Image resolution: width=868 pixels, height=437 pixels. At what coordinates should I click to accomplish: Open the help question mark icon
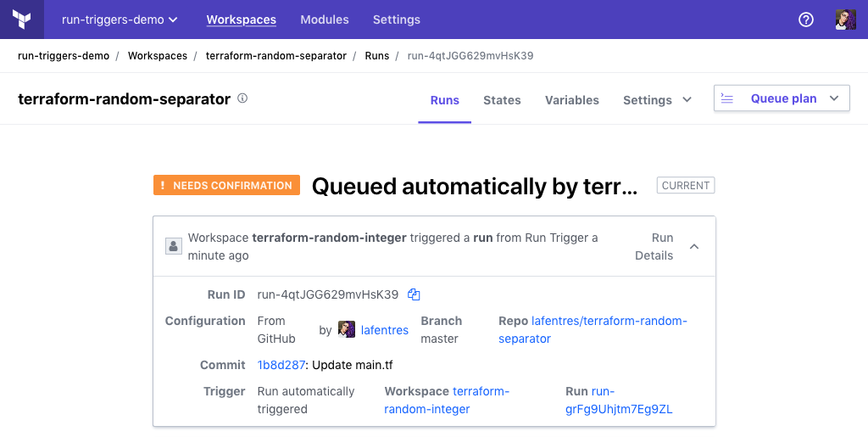click(x=806, y=20)
